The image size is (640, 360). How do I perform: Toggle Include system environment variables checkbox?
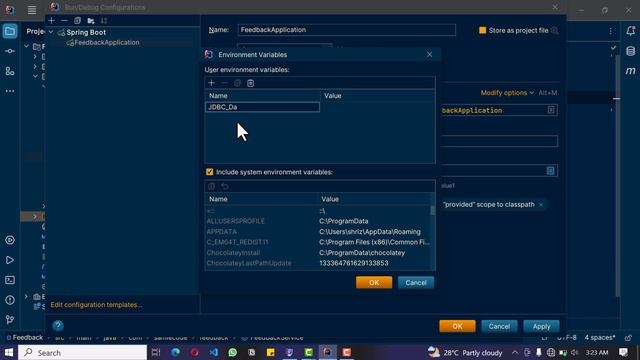[209, 172]
